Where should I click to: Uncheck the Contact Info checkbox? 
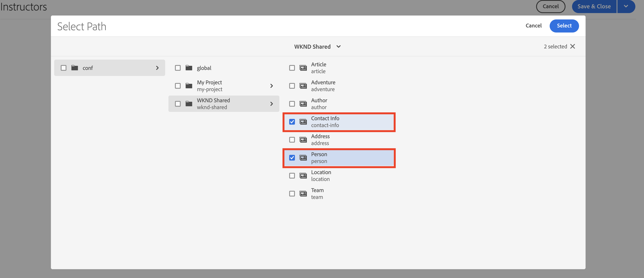[x=292, y=122]
